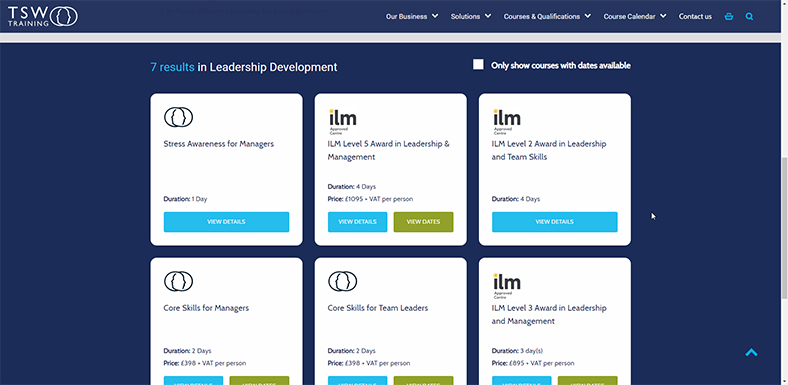View dates for ILM Level 5 Award
The image size is (788, 385).
pyautogui.click(x=423, y=222)
